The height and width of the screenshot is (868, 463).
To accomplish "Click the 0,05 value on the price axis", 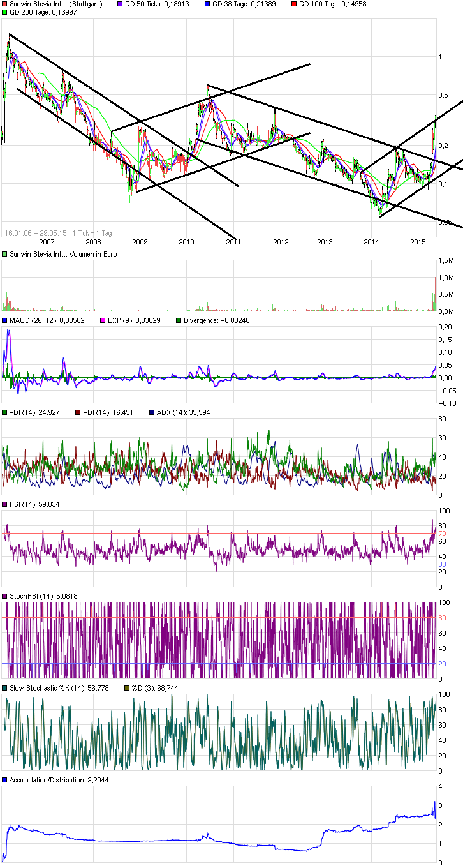I will point(445,221).
